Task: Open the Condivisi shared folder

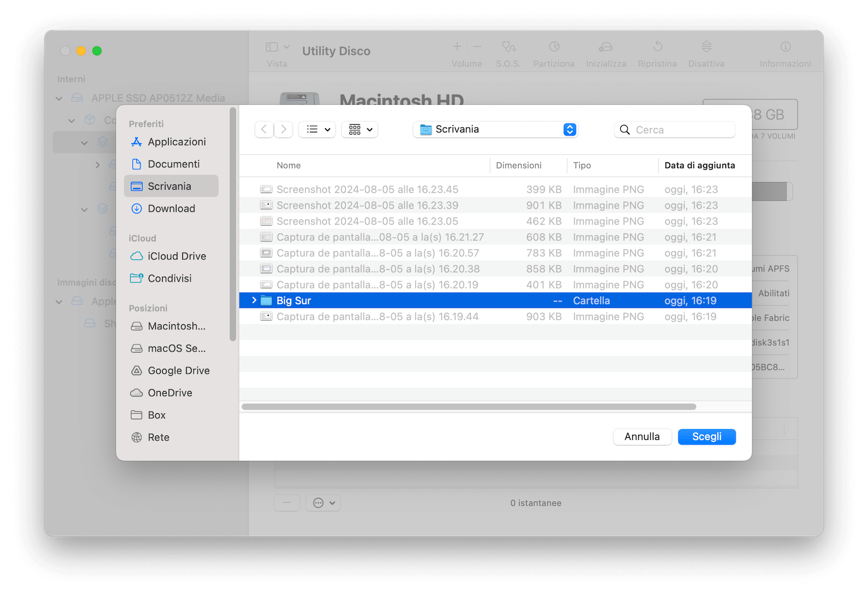Action: click(x=171, y=278)
